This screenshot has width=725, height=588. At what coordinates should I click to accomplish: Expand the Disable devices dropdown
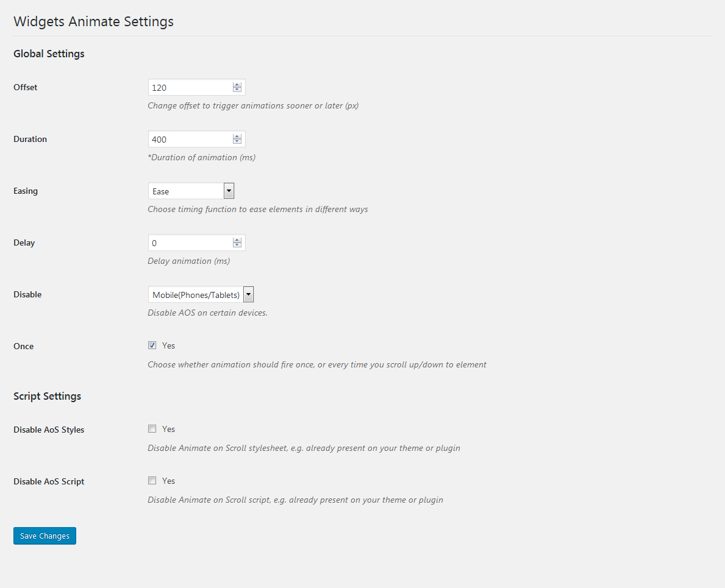[195, 295]
